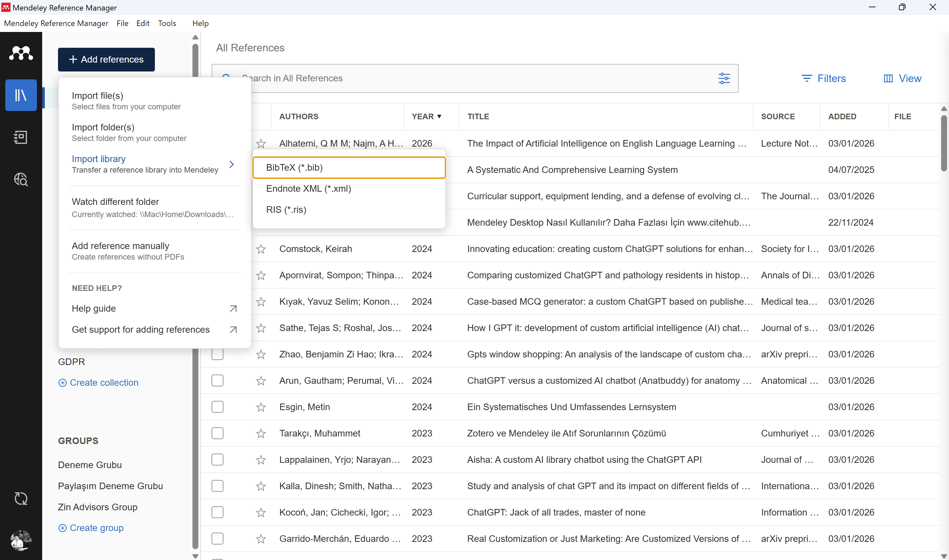Open advanced search options slider icon

click(x=724, y=78)
